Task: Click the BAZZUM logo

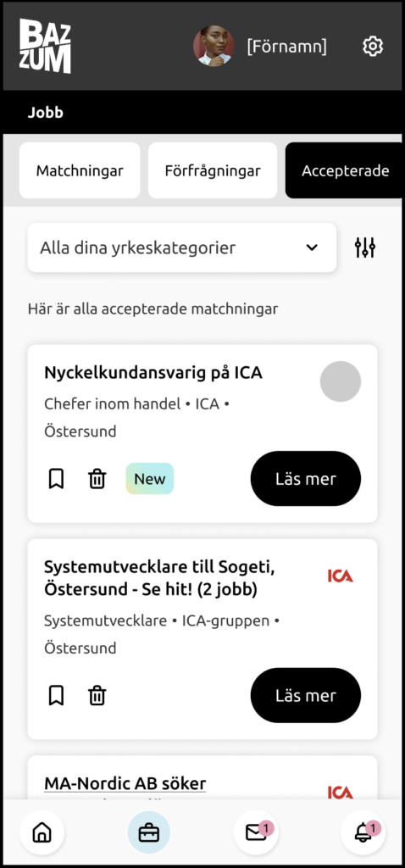Action: [45, 46]
